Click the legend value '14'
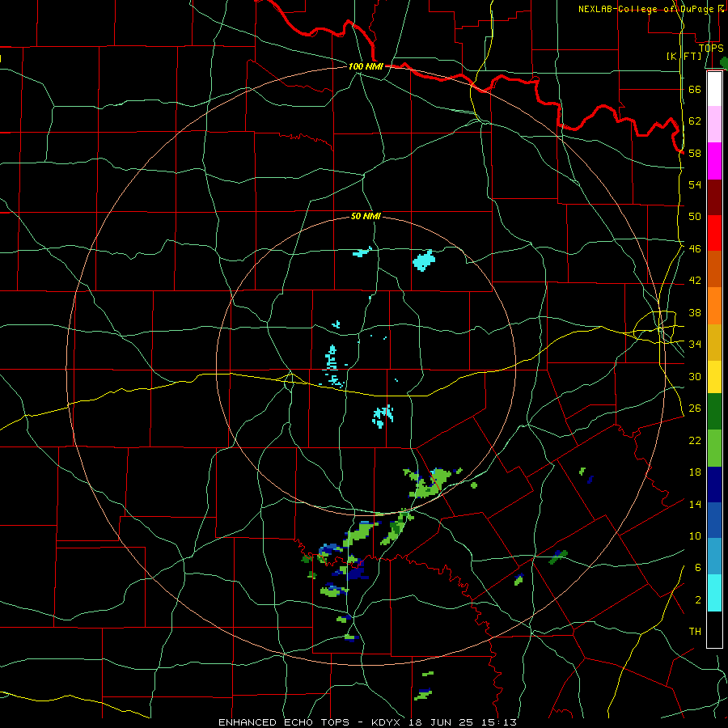Viewport: 728px width, 728px height. [695, 504]
